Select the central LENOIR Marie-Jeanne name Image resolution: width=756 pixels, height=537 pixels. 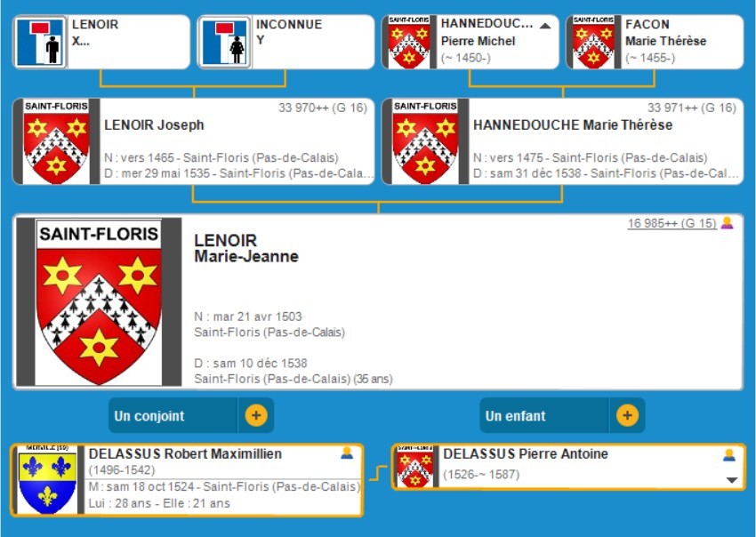click(246, 249)
